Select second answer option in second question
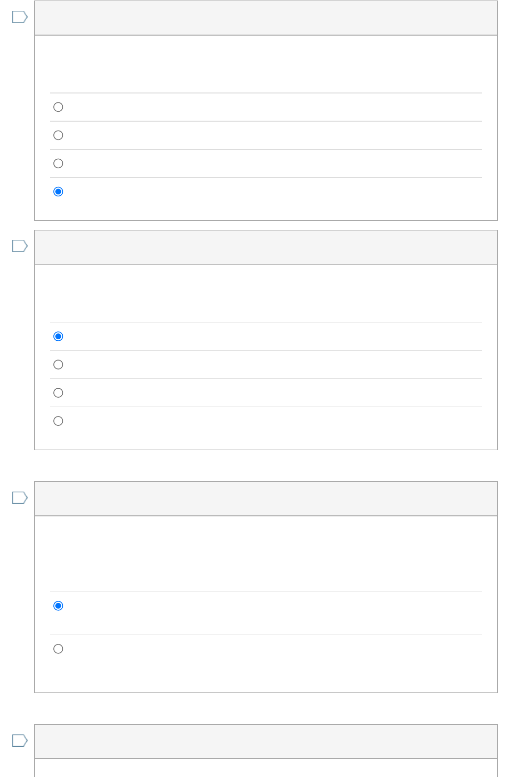 58,365
